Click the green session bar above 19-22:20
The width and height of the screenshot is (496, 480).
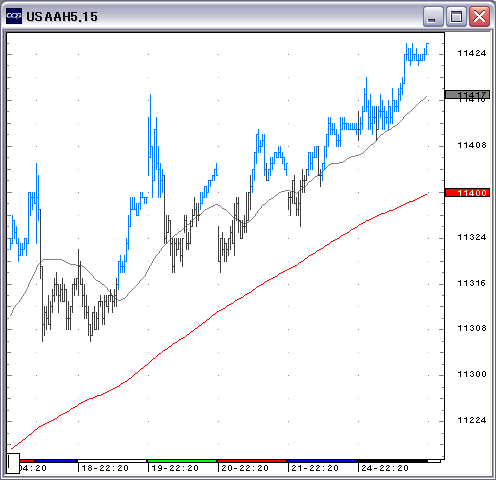point(182,461)
